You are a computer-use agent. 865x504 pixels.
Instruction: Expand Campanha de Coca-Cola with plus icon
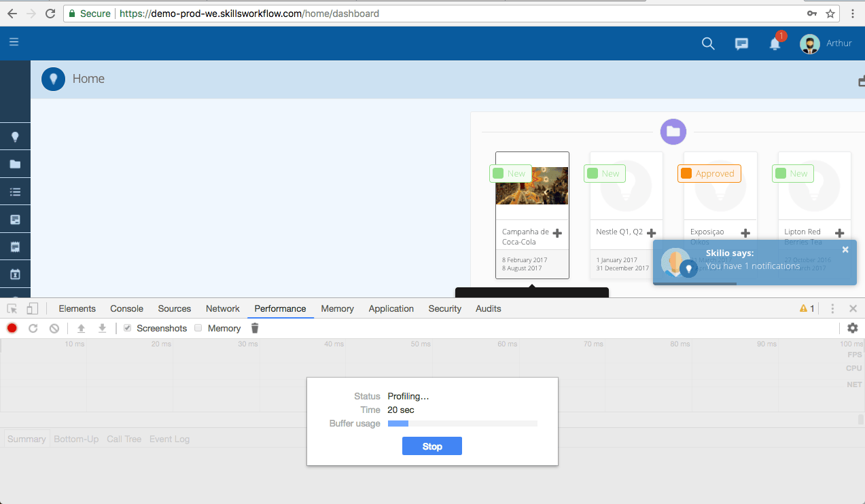coord(557,233)
